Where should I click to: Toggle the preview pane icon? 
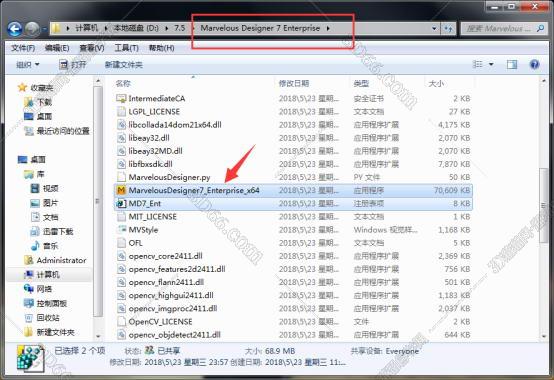pyautogui.click(x=512, y=64)
